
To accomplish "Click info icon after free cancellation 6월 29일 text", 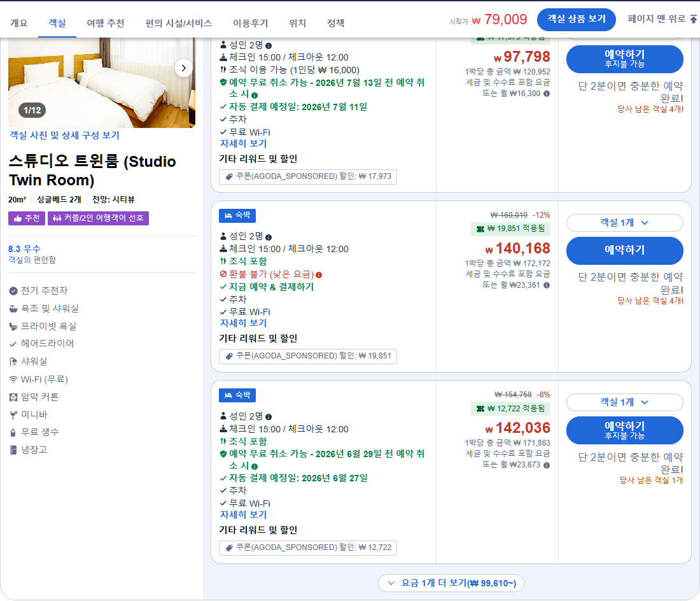I will coord(255,467).
